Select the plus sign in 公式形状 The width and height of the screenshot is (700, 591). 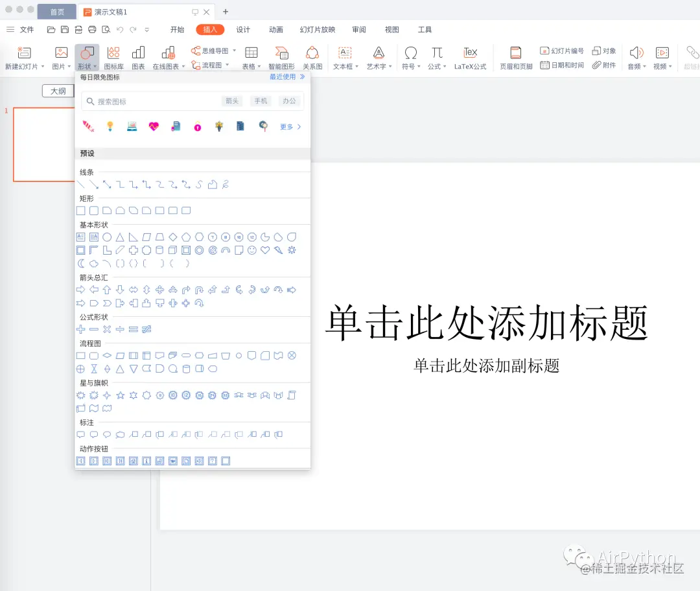[81, 329]
